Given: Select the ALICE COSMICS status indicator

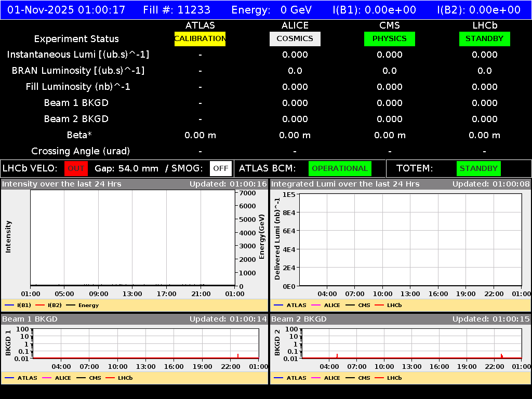Looking at the screenshot, I should coord(295,38).
